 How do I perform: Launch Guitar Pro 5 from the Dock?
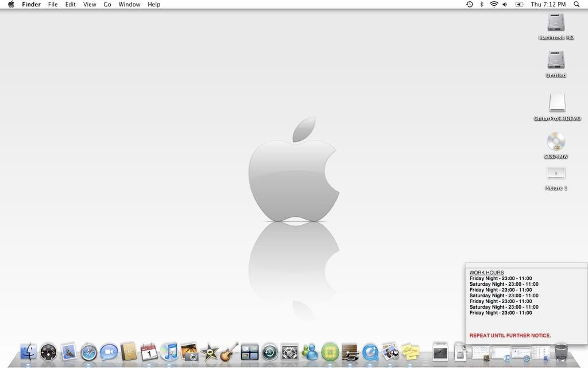350,352
